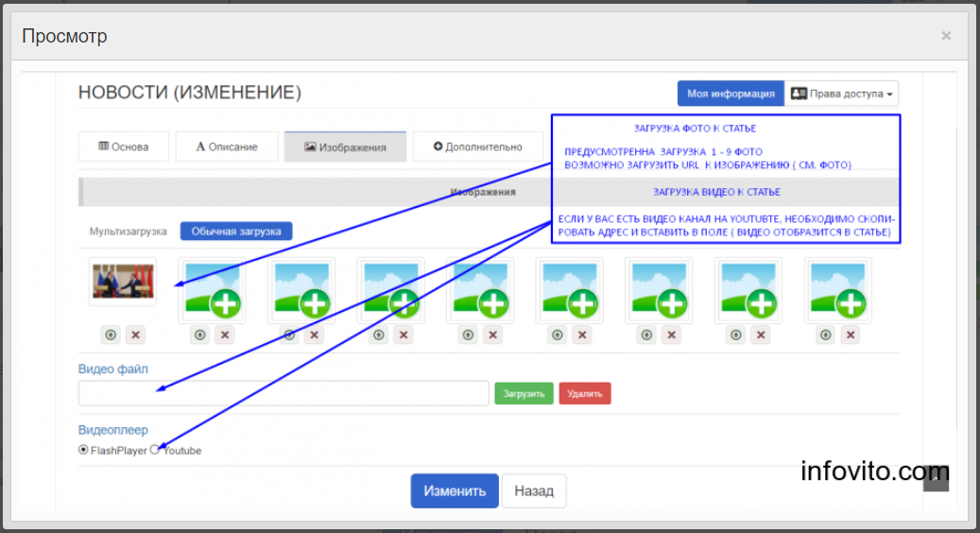Click the scroll-to-top button at bottom right
The height and width of the screenshot is (533, 980).
pyautogui.click(x=936, y=478)
